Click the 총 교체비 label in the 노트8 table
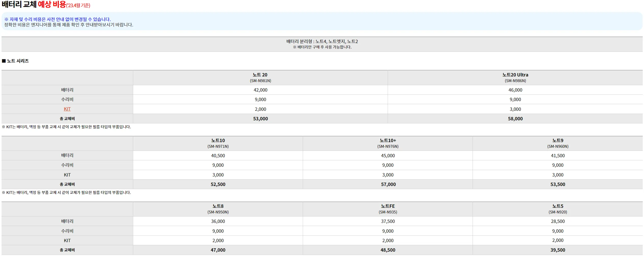This screenshot has height=256, width=644. click(67, 250)
